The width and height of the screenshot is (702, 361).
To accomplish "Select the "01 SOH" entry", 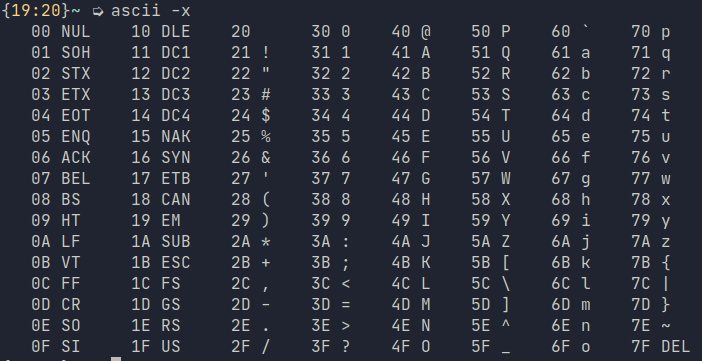I will (60, 52).
